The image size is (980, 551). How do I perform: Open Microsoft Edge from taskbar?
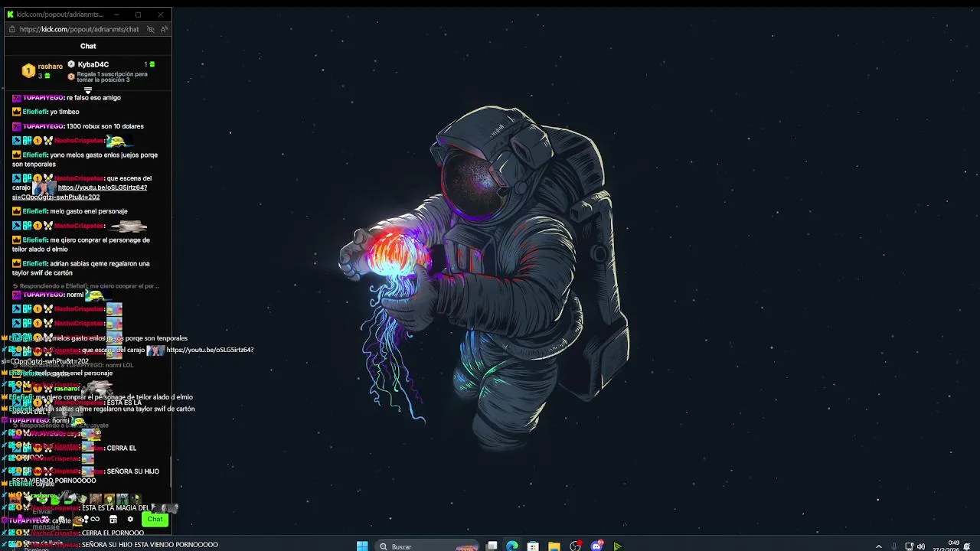512,546
